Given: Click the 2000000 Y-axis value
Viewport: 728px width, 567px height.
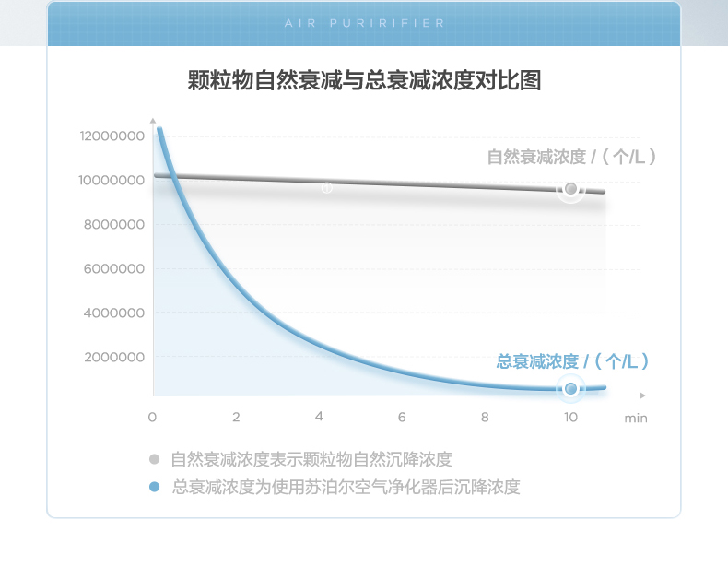Looking at the screenshot, I should click(x=115, y=357).
